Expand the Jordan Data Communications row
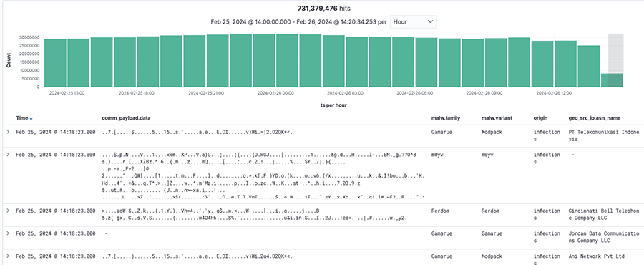This screenshot has width=644, height=265. coord(7,233)
